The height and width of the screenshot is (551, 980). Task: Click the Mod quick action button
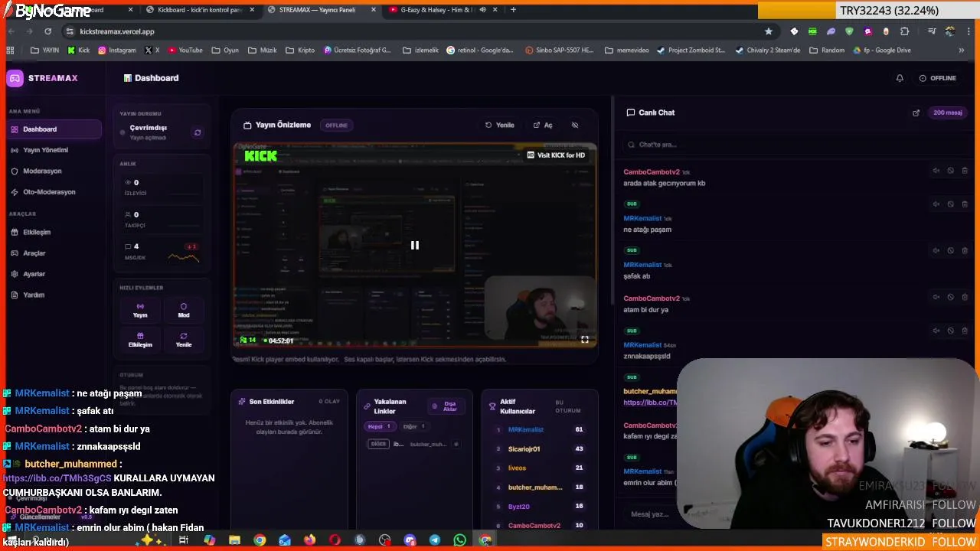pos(184,310)
